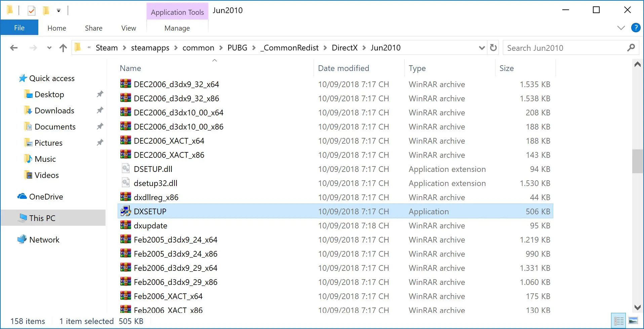Switch to the View tab
Screen dimensions: 644x329
click(128, 28)
